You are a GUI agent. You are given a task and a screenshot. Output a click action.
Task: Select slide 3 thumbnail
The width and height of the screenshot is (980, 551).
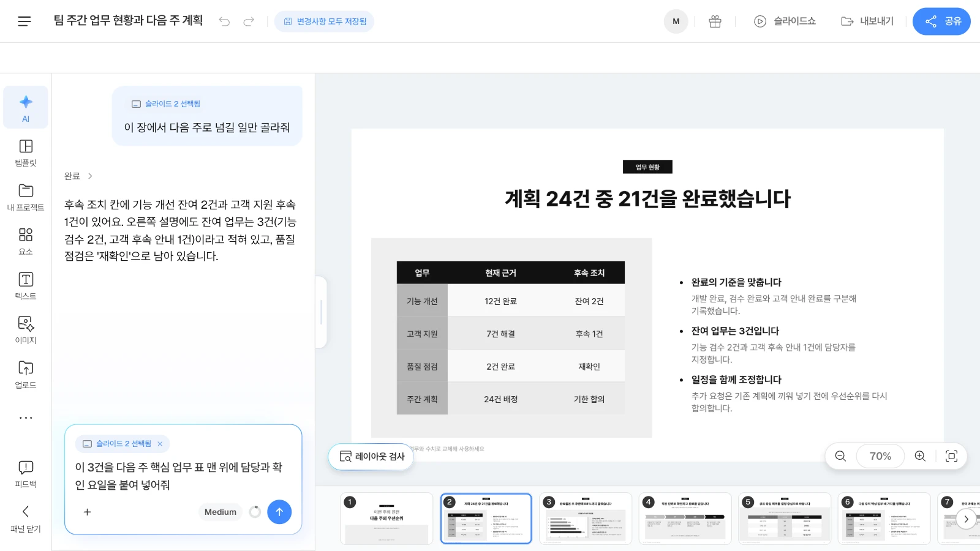point(586,519)
